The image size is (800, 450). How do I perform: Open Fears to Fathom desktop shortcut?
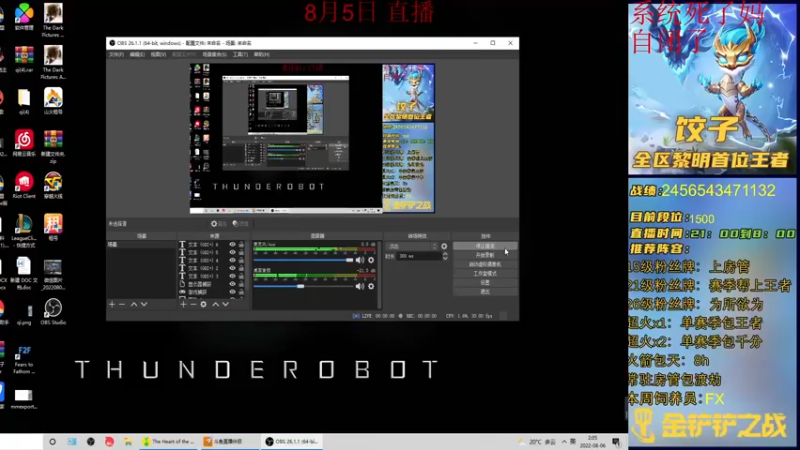click(x=24, y=360)
